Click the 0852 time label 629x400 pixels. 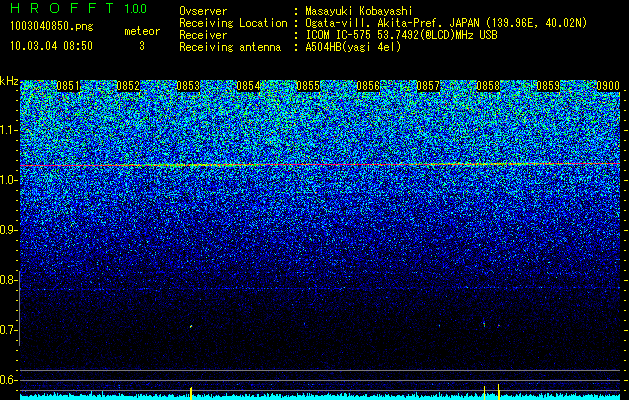[128, 86]
